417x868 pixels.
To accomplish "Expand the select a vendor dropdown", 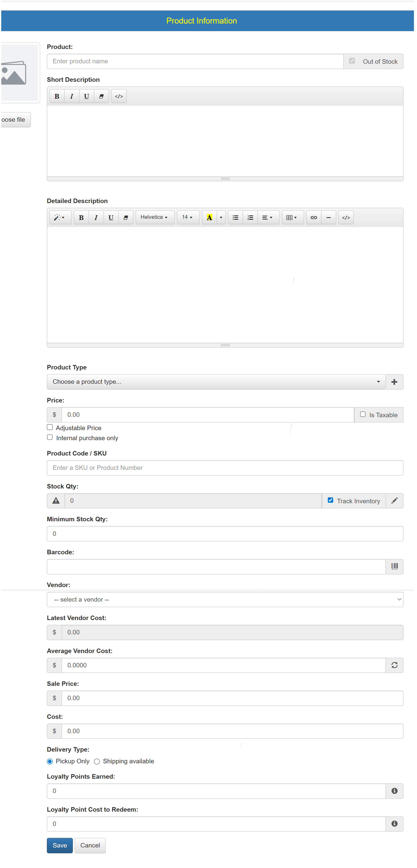I will 225,599.
